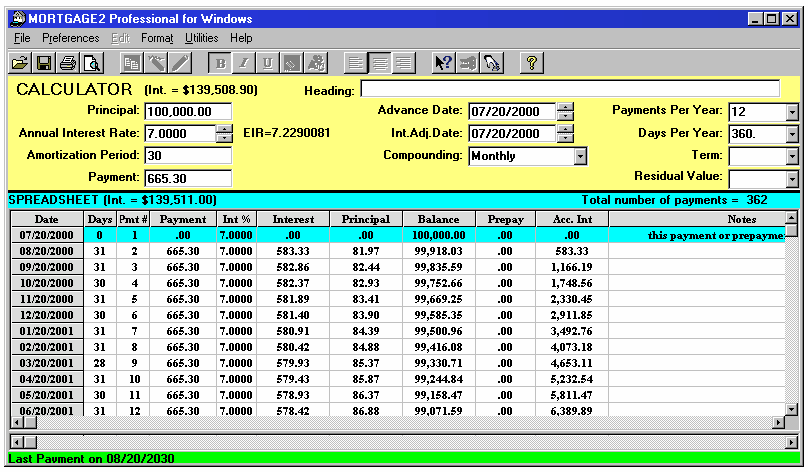Click the Print icon in toolbar
Screen dimensions: 808x472
click(x=68, y=63)
